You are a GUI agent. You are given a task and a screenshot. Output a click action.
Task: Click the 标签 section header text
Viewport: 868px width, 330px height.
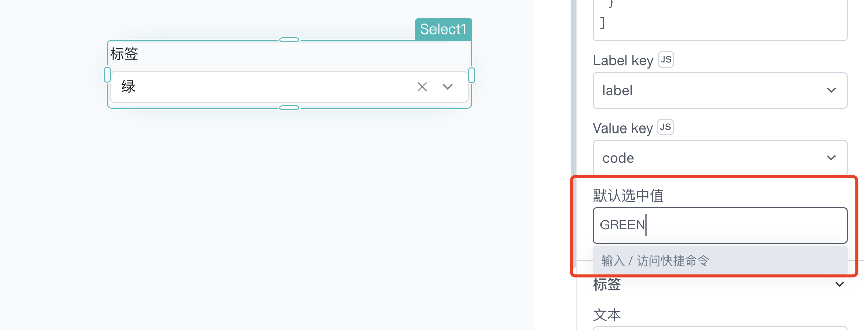click(607, 284)
